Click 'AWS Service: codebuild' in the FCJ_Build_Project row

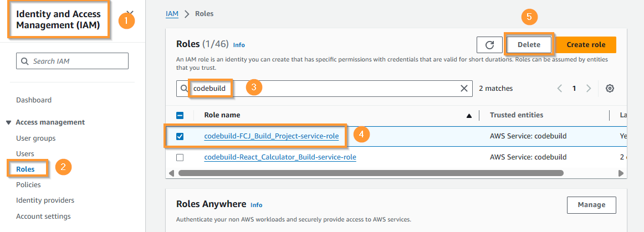coord(528,136)
